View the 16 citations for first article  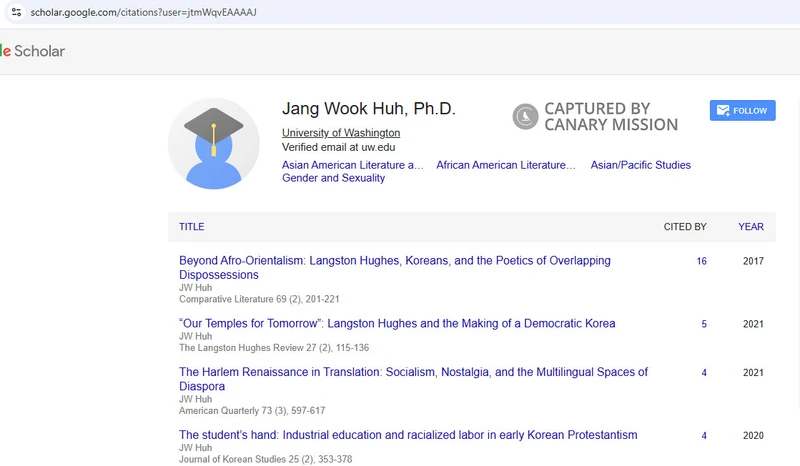coord(701,261)
